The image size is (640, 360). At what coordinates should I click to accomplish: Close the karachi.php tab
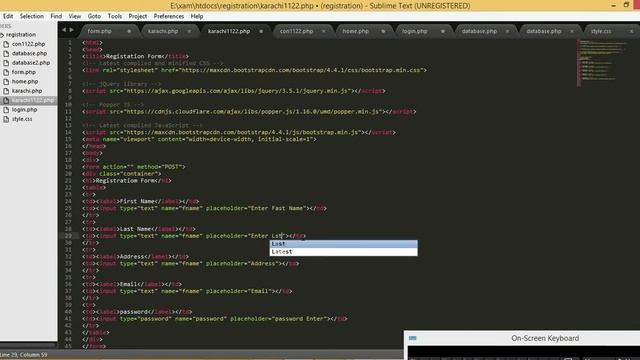(189, 31)
